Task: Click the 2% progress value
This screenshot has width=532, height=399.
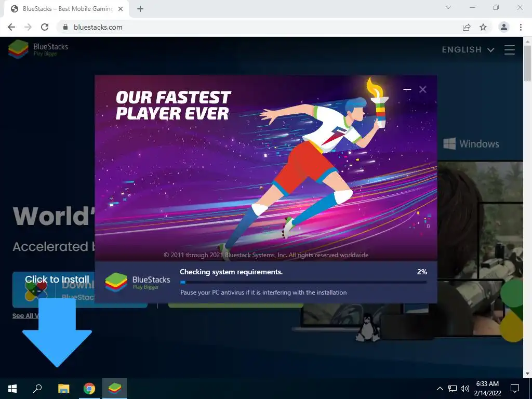Action: 422,272
